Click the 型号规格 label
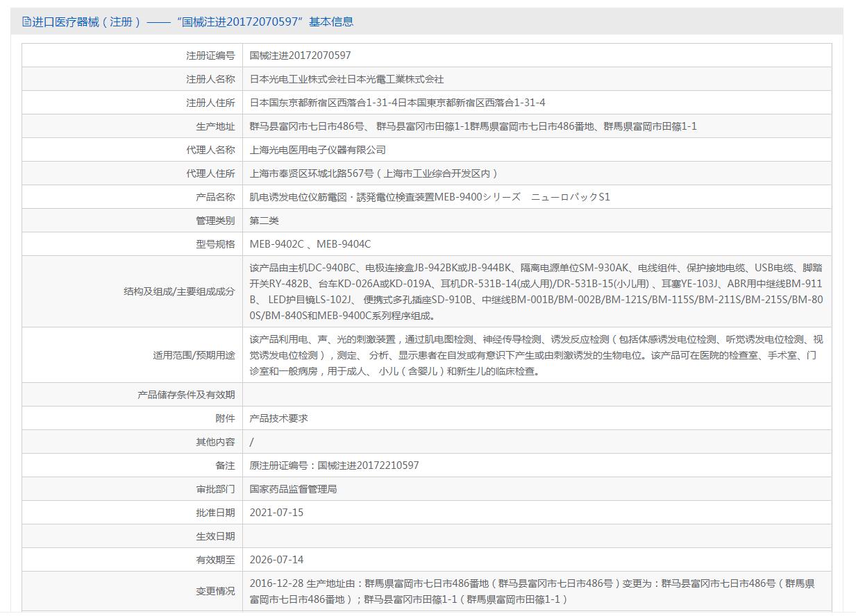Viewport: 856px width, 616px height. (x=215, y=244)
